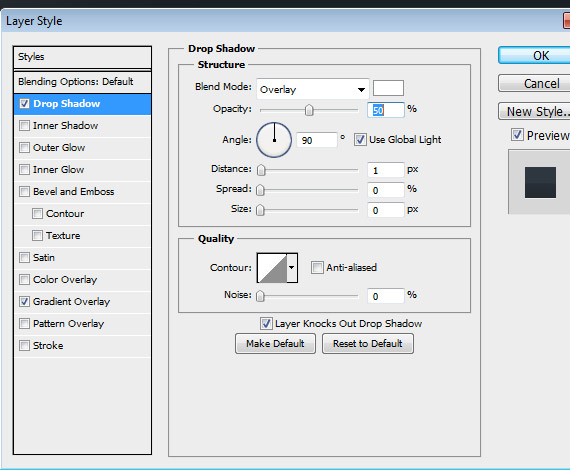Open the Contour picker dropdown arrow
Viewport: 570px width, 470px height.
[292, 268]
